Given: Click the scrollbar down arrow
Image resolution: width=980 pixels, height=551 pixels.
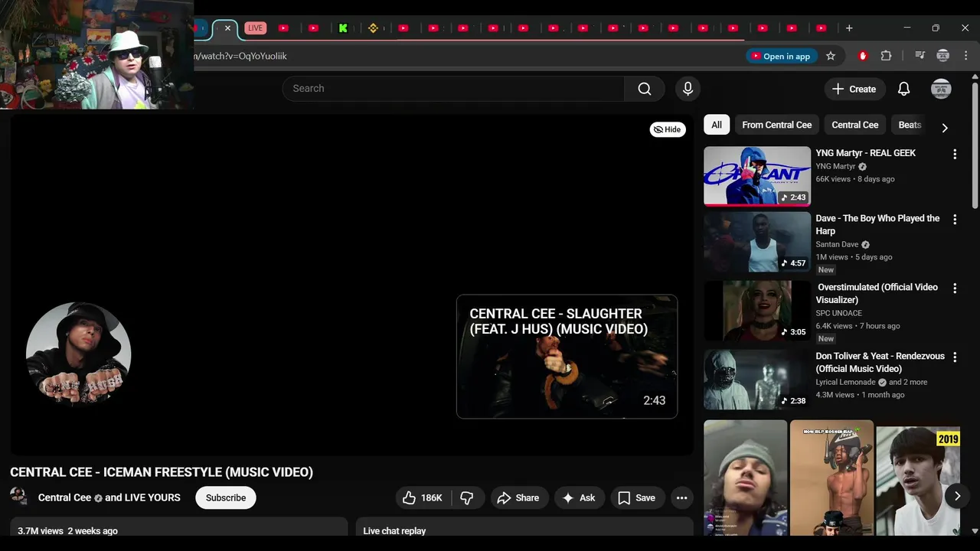Looking at the screenshot, I should [x=975, y=530].
